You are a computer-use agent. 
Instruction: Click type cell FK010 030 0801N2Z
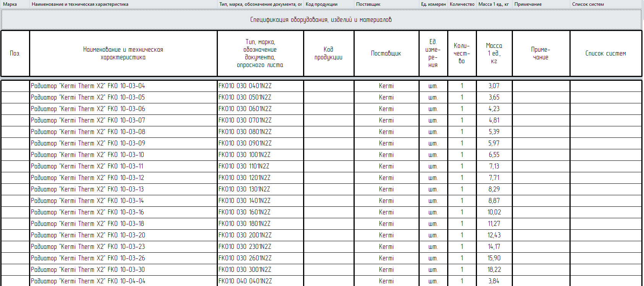coord(261,132)
